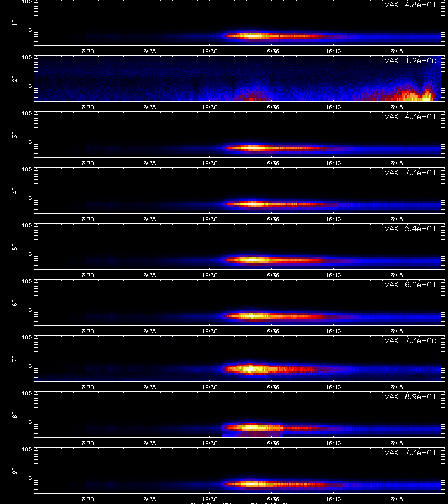The width and height of the screenshot is (448, 504).
Task: Select the MAX: 6.6e+01 readout
Action: (x=410, y=285)
